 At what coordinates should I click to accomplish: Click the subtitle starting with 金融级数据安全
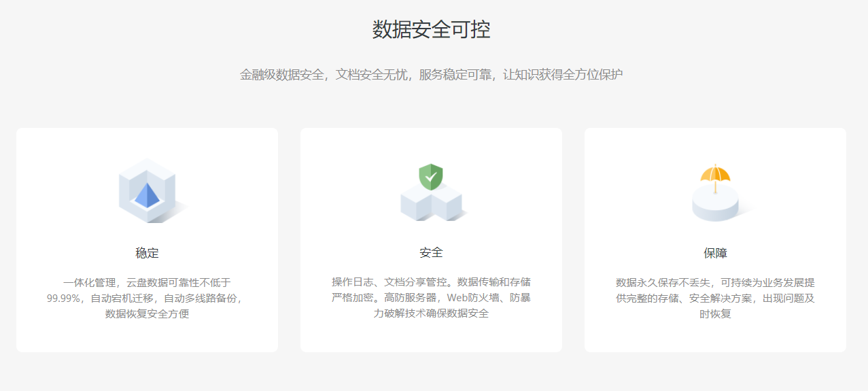click(x=432, y=75)
